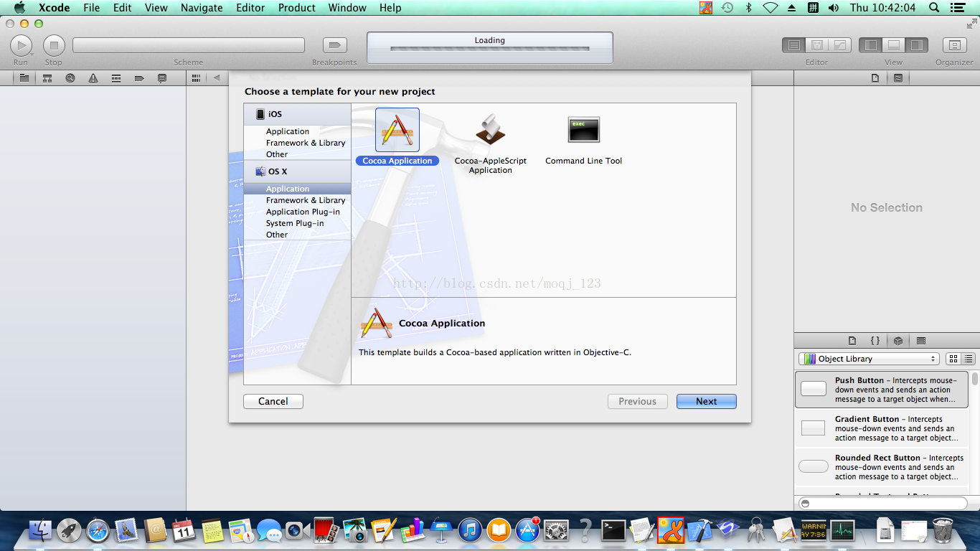The width and height of the screenshot is (980, 551).
Task: Select the Version editor button
Action: pyautogui.click(x=839, y=45)
